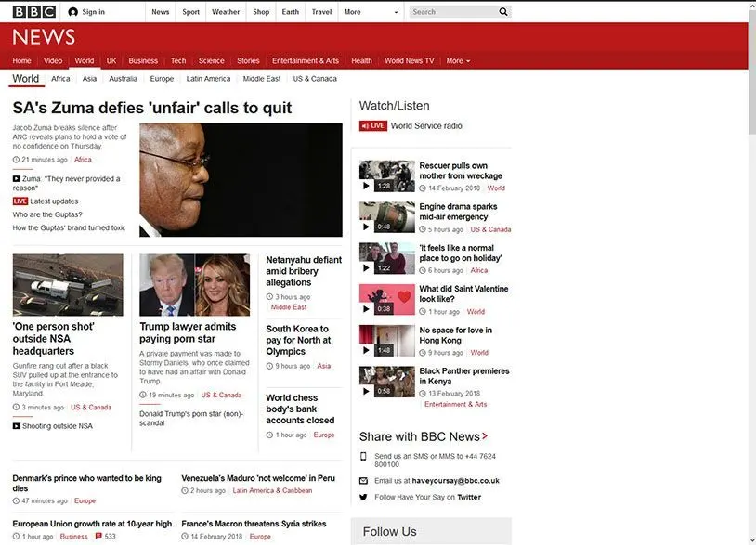
Task: Switch to the Latin America regional tab
Action: (x=208, y=79)
